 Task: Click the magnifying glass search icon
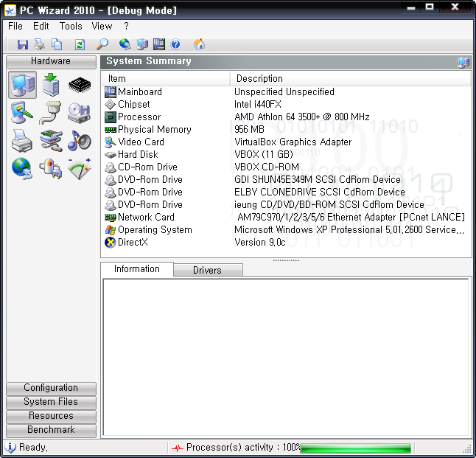[x=102, y=45]
